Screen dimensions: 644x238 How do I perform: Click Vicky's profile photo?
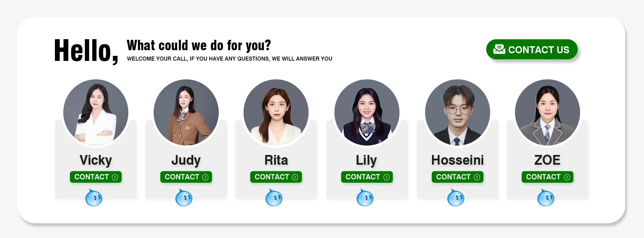(x=96, y=112)
